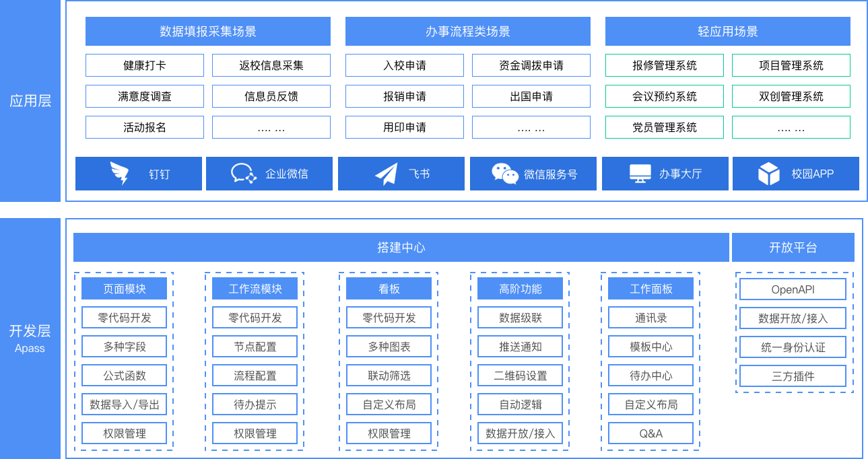The width and height of the screenshot is (868, 459).
Task: Click the 校园APP cube icon
Action: (x=768, y=174)
